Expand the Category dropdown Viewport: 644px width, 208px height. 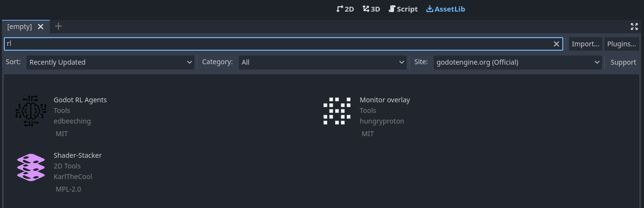coord(322,62)
